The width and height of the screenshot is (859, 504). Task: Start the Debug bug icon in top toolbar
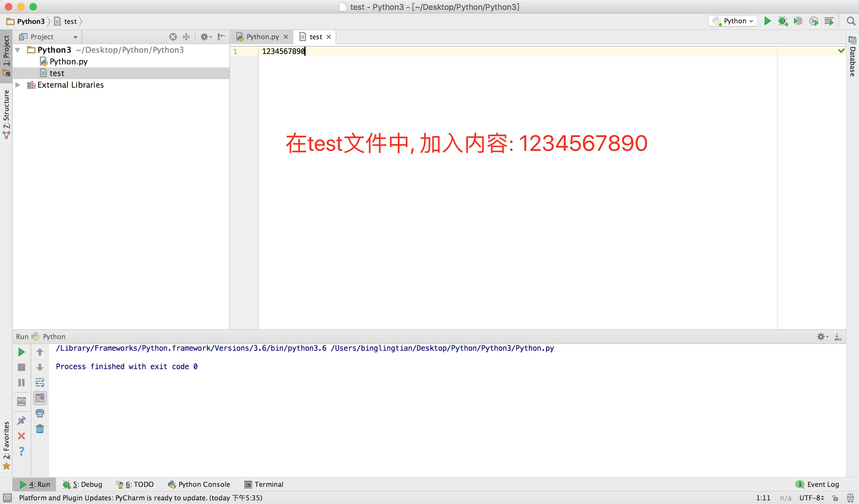(x=783, y=21)
